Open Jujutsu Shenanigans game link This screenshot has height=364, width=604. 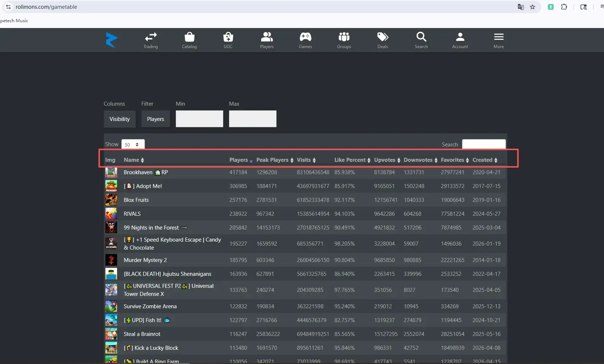167,274
